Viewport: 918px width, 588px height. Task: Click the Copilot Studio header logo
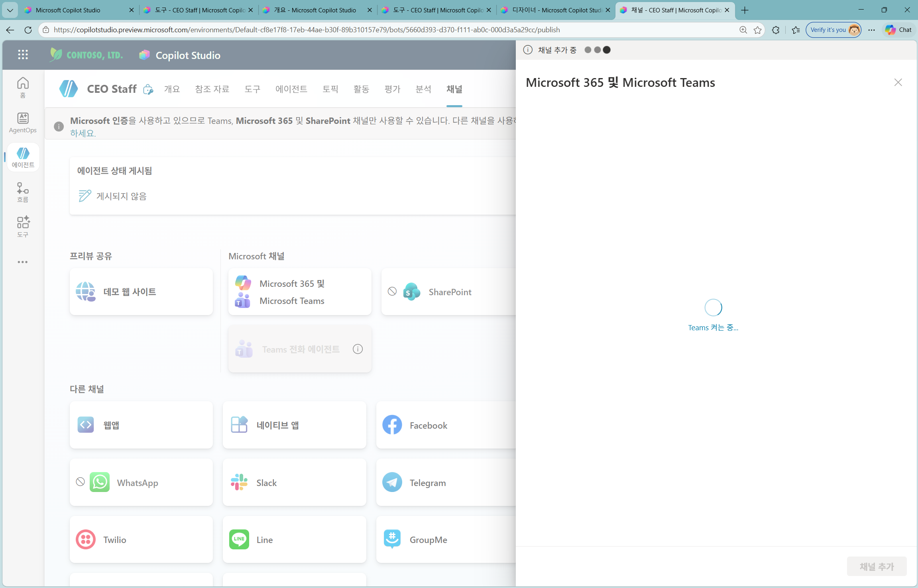[180, 55]
